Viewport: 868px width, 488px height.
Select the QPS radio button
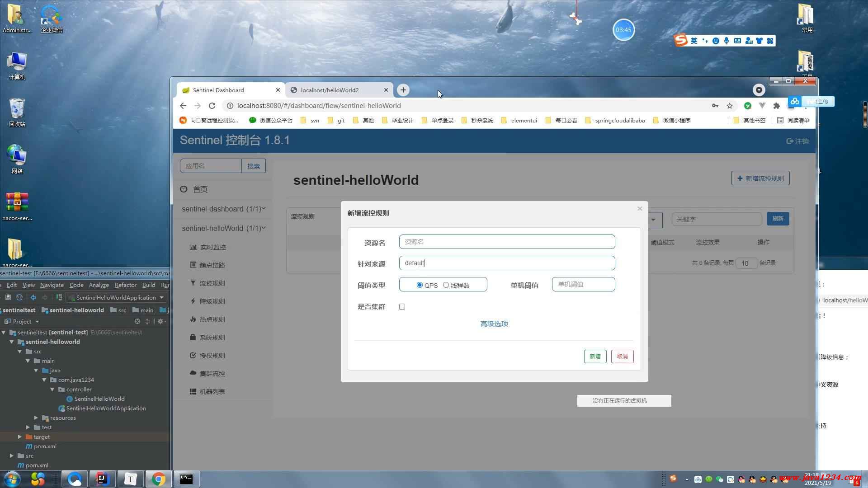(x=420, y=285)
